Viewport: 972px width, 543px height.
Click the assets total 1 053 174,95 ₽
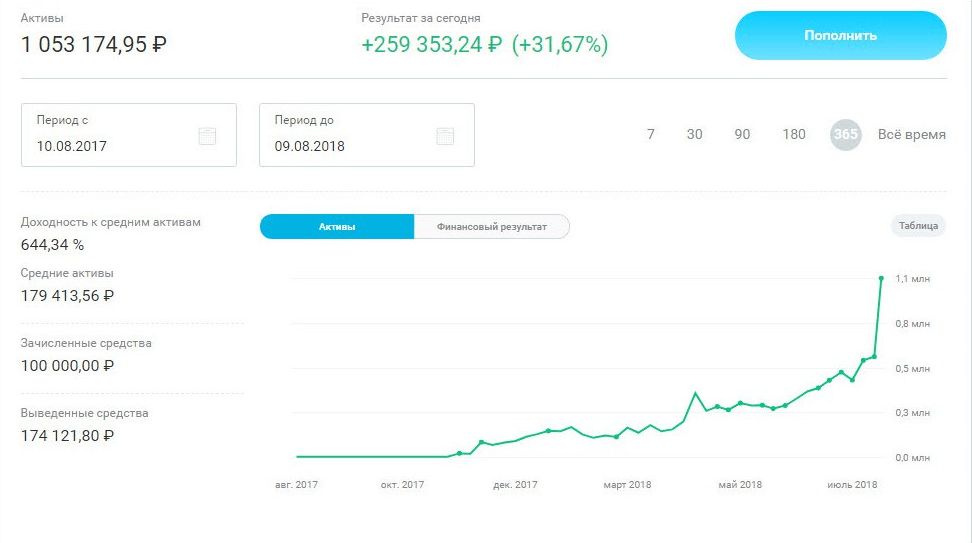click(x=94, y=45)
